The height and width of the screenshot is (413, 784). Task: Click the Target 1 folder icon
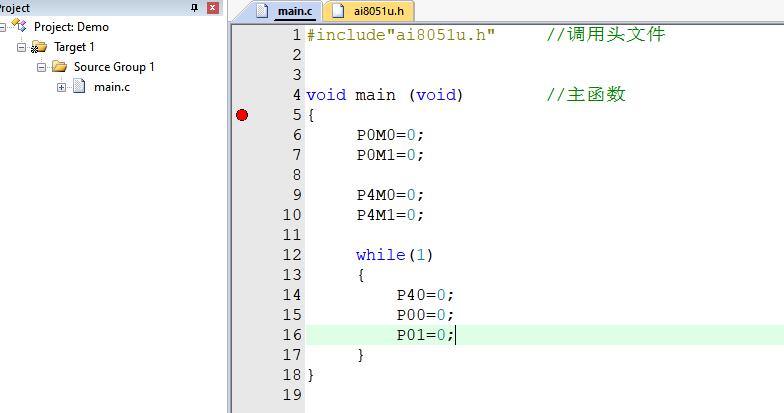pyautogui.click(x=39, y=47)
